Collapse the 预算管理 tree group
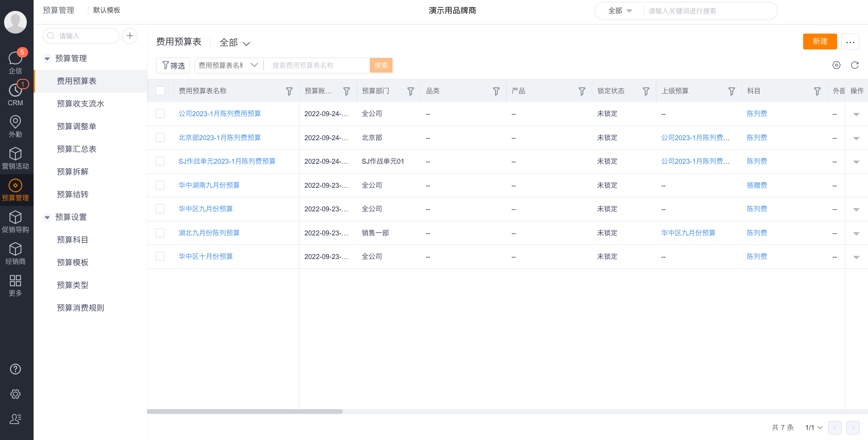This screenshot has height=440, width=868. [47, 59]
